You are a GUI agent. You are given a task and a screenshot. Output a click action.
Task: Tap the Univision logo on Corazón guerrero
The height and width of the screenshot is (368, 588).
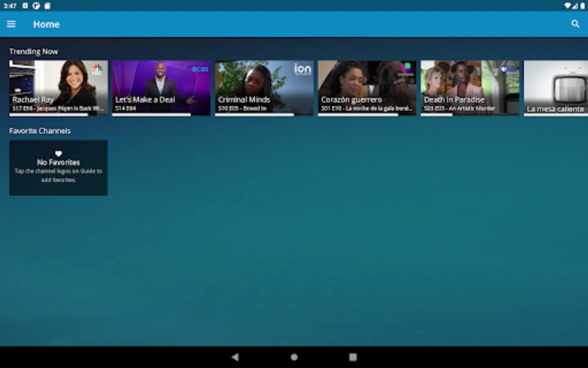405,69
